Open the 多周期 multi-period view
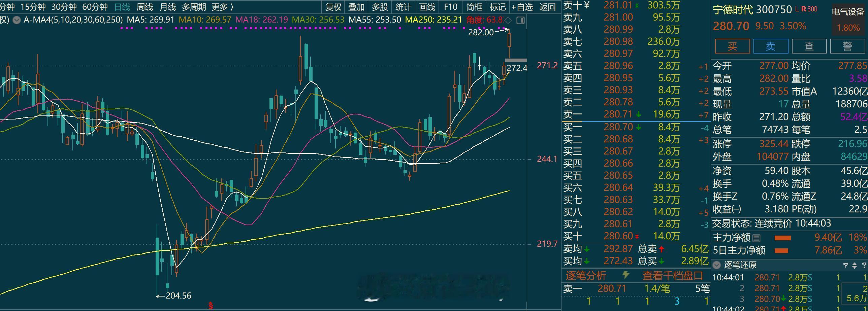868x311 pixels. (x=194, y=7)
